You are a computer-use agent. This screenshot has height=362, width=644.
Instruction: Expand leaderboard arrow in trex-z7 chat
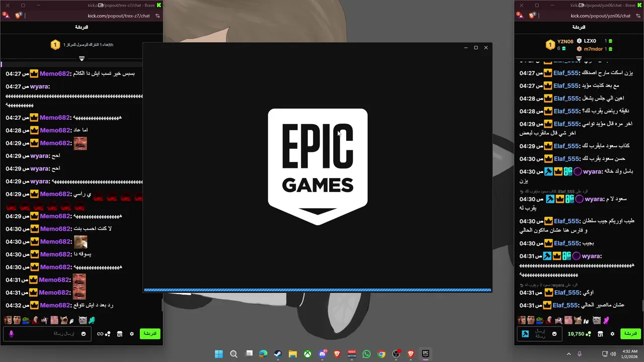pos(82,59)
